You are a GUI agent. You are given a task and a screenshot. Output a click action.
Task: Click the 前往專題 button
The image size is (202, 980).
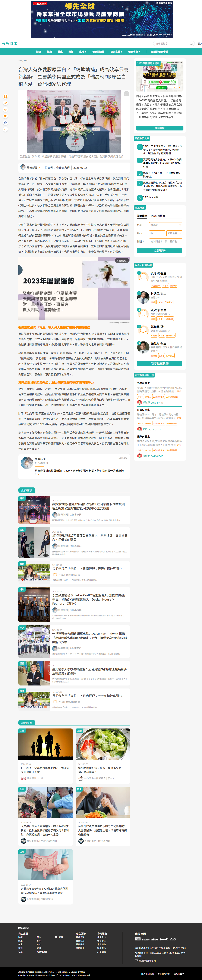click(160, 128)
